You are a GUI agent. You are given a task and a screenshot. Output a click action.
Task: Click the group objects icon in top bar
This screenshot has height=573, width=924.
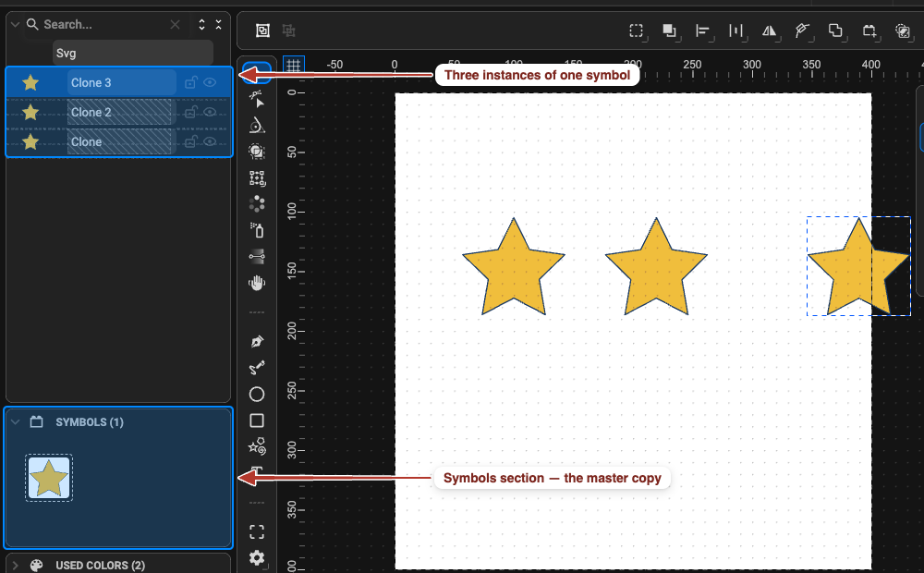pos(262,30)
